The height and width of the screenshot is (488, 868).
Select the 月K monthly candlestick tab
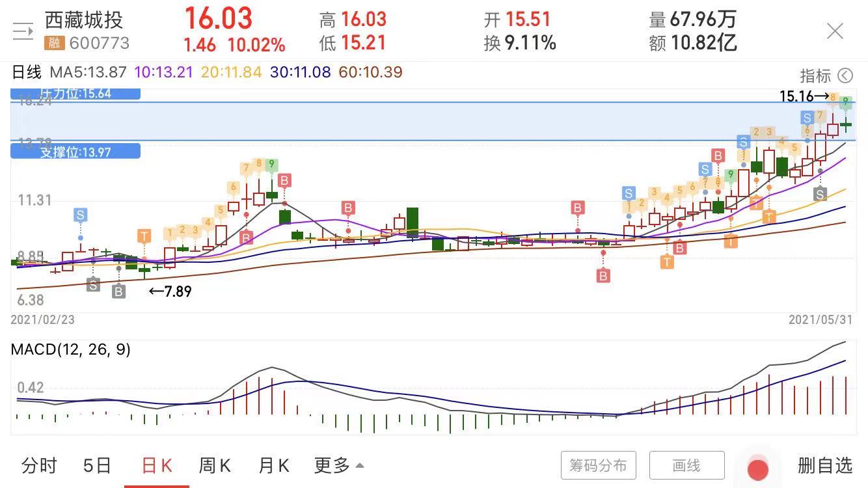click(x=273, y=466)
